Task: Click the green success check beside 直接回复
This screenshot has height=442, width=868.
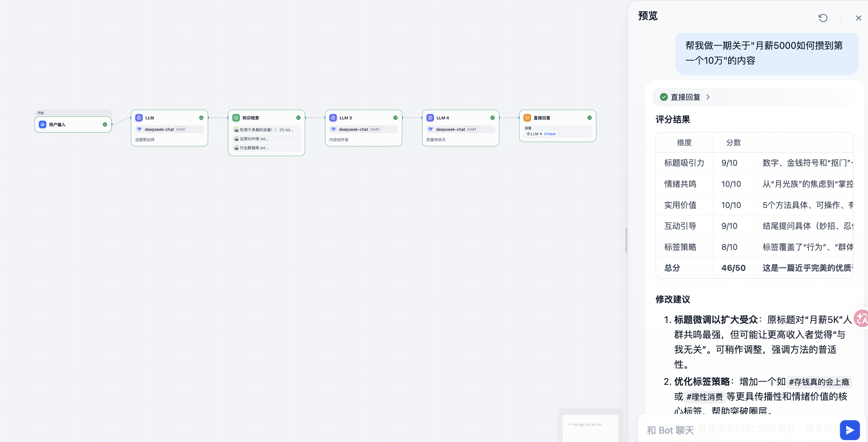Action: (x=664, y=97)
